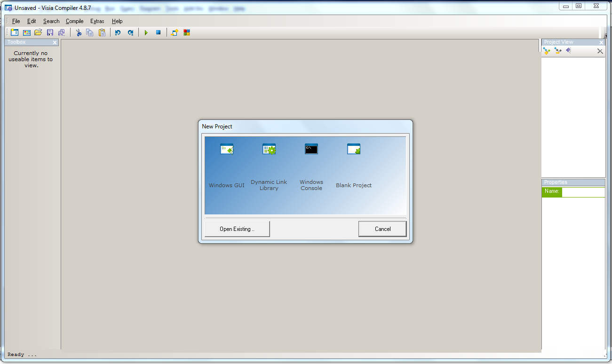612x364 pixels.
Task: Select the Windows GUI project template
Action: click(226, 149)
